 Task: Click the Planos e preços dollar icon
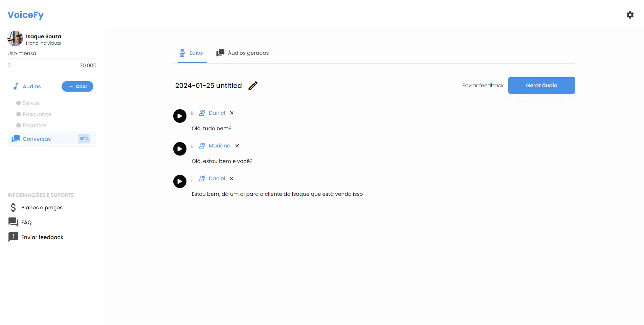(13, 207)
